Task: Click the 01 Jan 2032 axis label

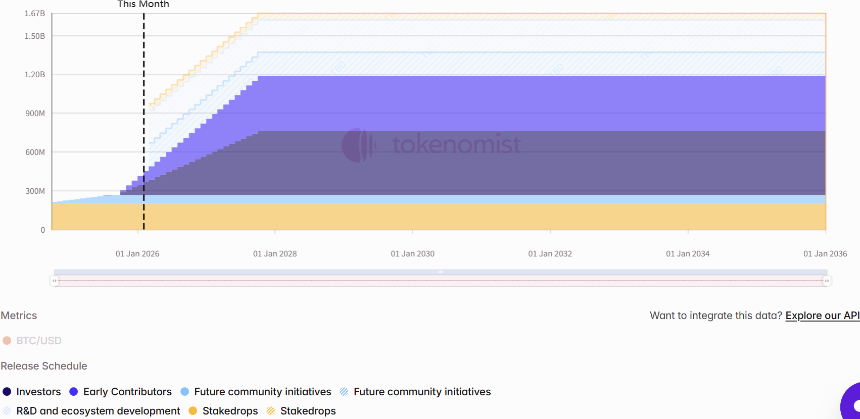Action: point(550,254)
